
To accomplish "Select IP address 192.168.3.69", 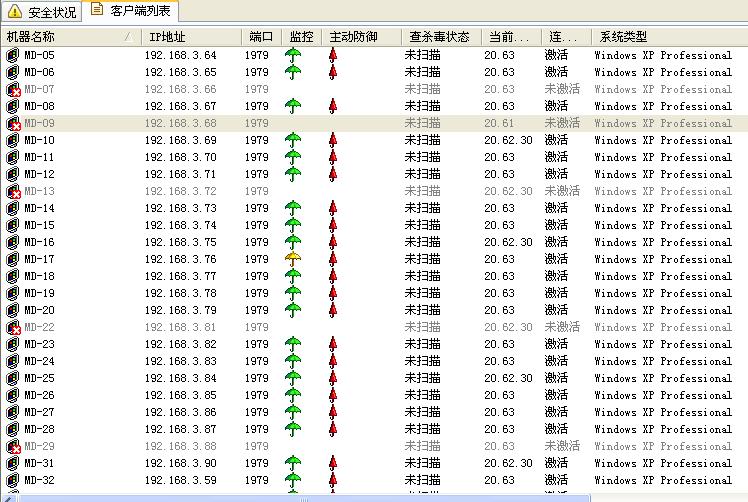I will [181, 140].
